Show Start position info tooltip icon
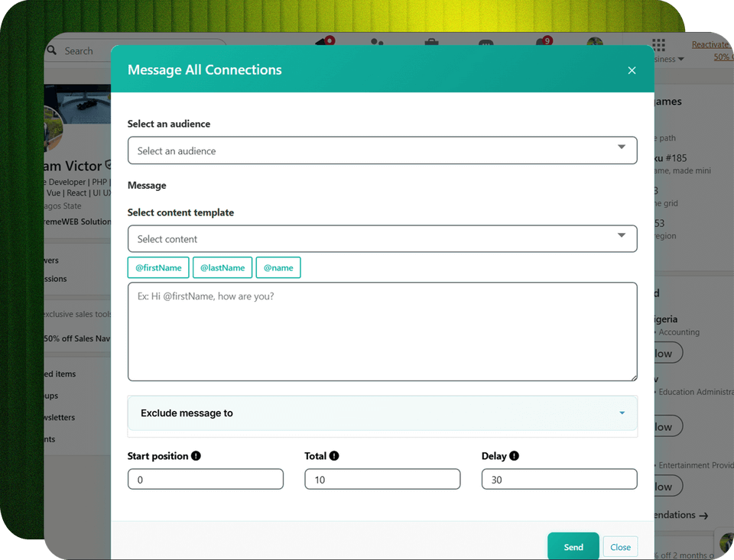The width and height of the screenshot is (734, 560). [x=196, y=455]
